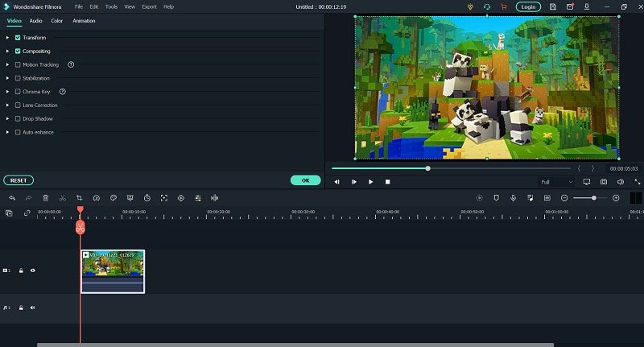644x347 pixels.
Task: Open the shopping cart icon
Action: [504, 6]
